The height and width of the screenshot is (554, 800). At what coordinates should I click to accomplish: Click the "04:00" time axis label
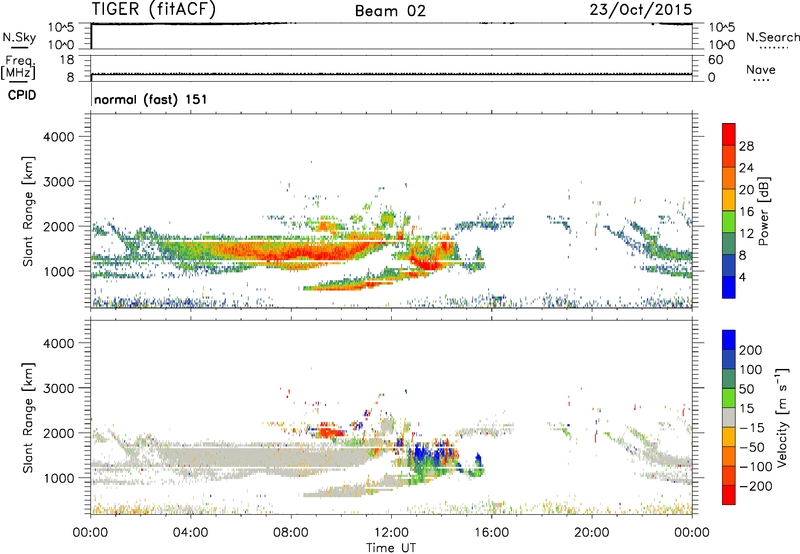190,533
